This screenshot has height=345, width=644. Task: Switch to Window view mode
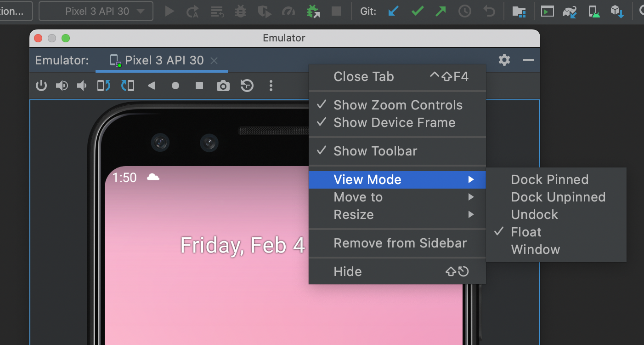[556, 249]
